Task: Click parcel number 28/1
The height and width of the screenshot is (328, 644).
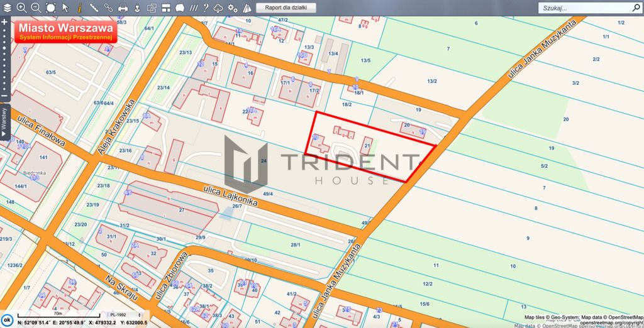Action: (296, 244)
